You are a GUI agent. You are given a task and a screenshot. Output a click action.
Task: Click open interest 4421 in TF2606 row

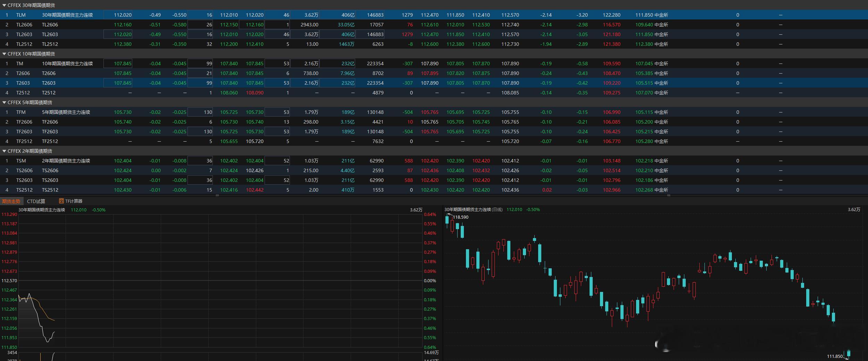378,122
